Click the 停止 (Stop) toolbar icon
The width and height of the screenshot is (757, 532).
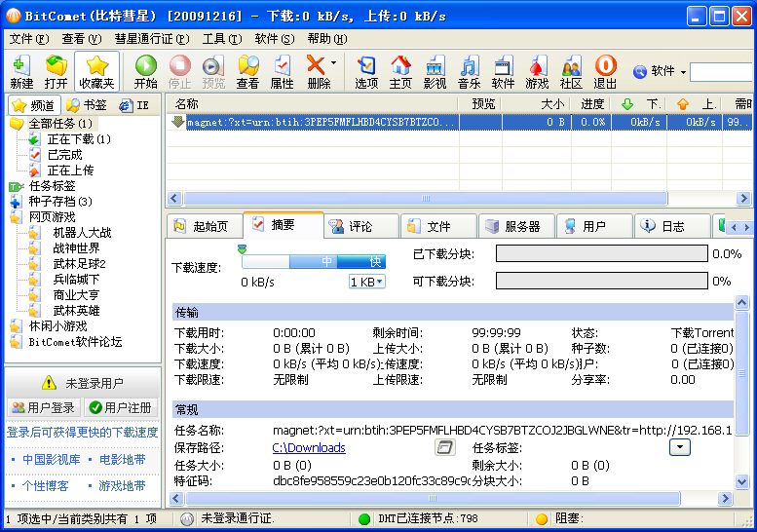pyautogui.click(x=180, y=71)
